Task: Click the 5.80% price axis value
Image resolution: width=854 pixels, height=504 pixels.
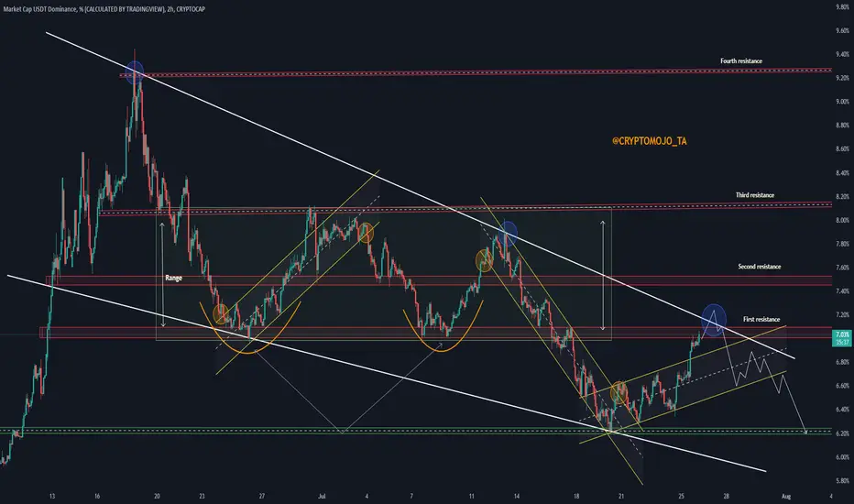Action: [x=842, y=481]
